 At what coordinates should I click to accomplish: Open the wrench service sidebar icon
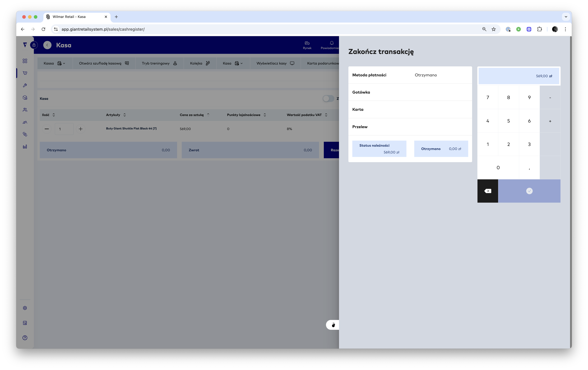[25, 85]
